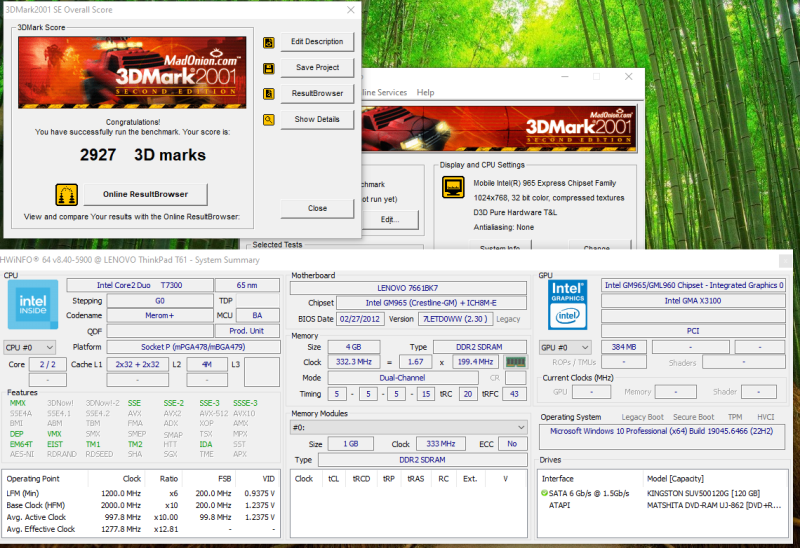Click the 384 MB GPU memory value
800x548 pixels.
tap(624, 347)
